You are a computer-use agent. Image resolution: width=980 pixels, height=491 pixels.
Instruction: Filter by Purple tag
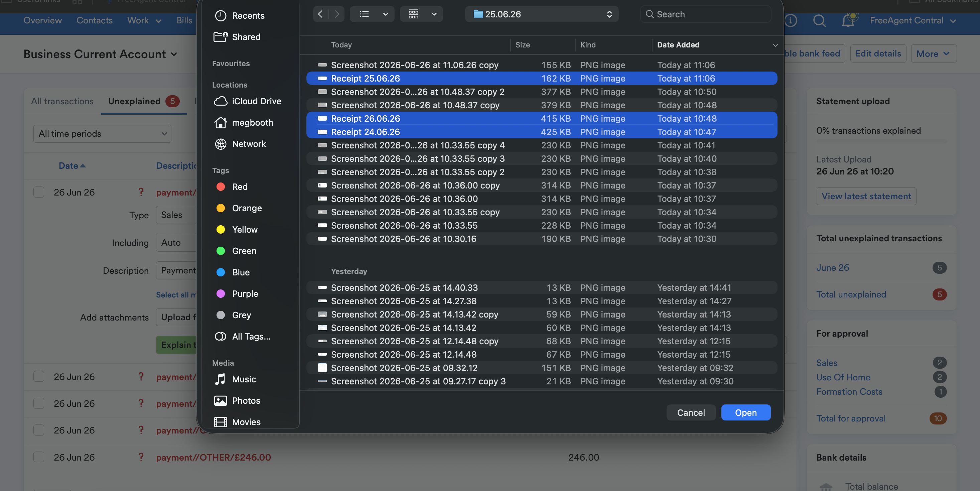click(x=237, y=293)
